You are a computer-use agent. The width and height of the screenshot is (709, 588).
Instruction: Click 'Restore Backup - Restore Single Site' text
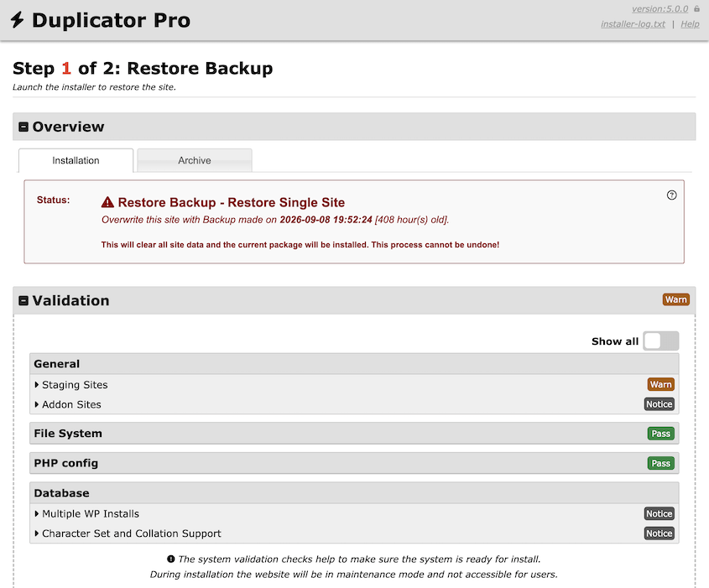231,202
